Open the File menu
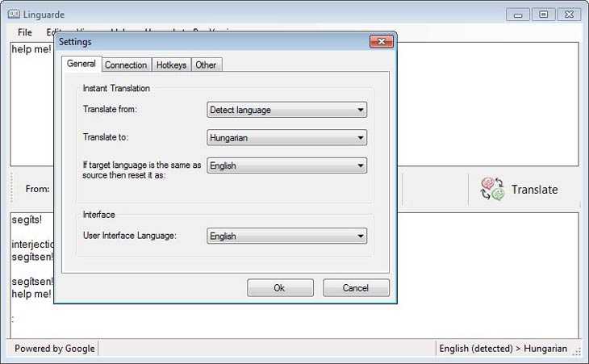 point(25,32)
